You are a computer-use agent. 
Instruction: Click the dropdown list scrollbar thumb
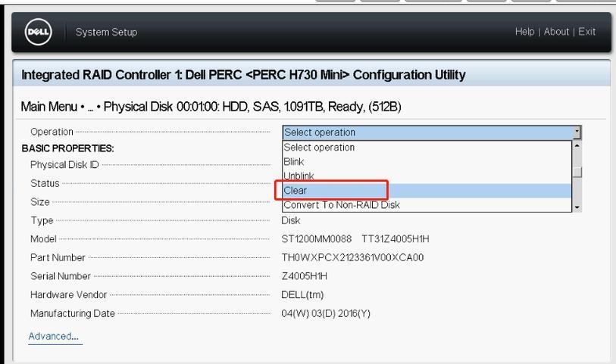coord(577,172)
